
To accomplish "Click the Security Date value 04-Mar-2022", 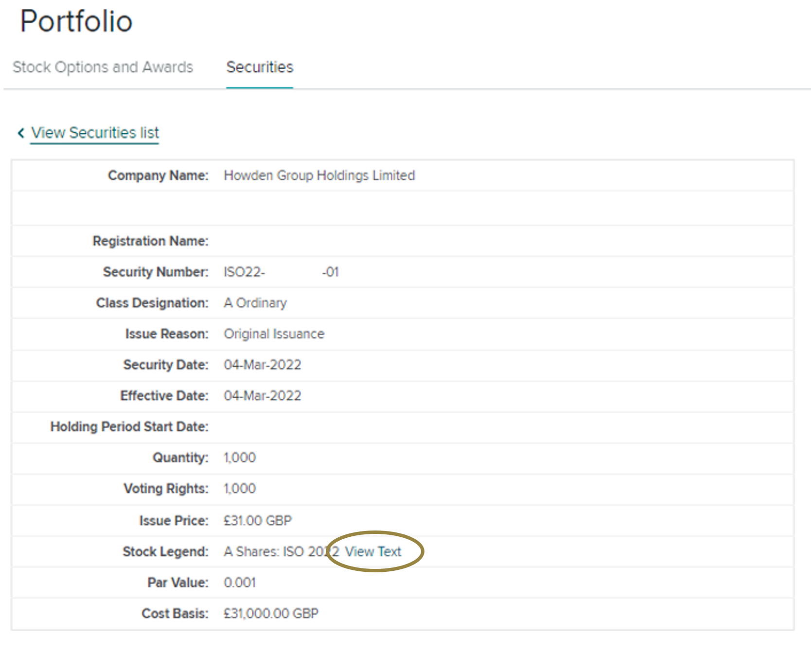I will (x=262, y=365).
